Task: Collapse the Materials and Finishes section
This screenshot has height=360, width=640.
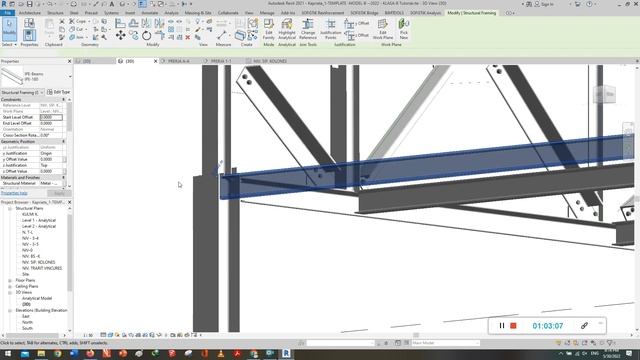Action: 63,178
